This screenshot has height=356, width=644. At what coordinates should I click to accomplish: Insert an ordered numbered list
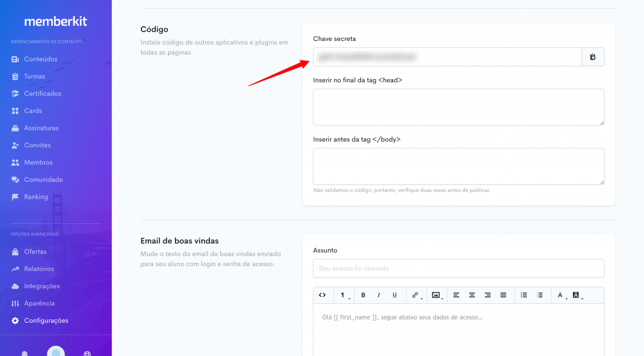(x=540, y=295)
